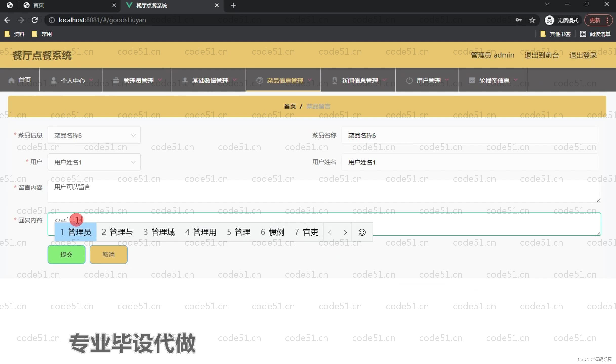
Task: Click the key icon in the address bar
Action: click(518, 20)
